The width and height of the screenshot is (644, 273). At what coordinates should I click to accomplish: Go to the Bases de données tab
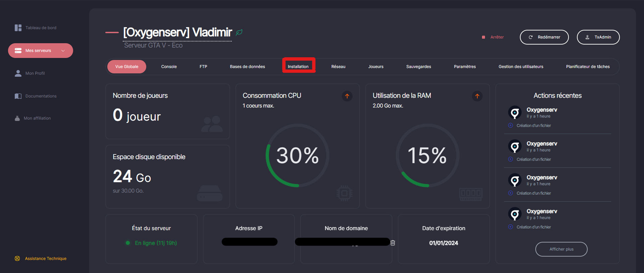point(247,67)
